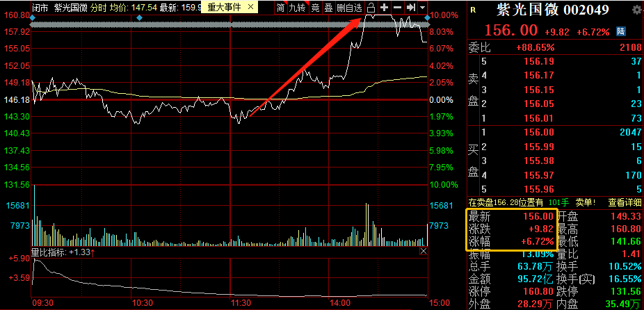Toggle the 竞 call auction button
This screenshot has height=310, width=644.
point(315,8)
